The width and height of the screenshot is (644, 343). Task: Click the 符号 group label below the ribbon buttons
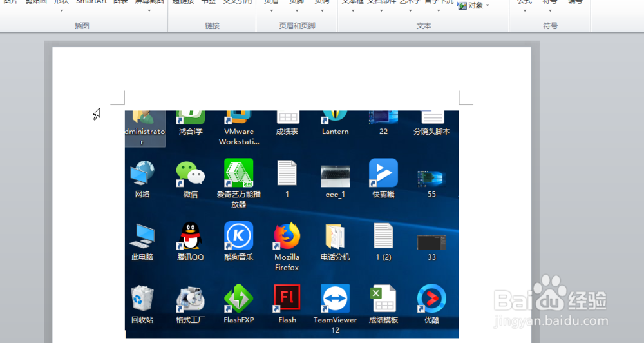tap(550, 26)
